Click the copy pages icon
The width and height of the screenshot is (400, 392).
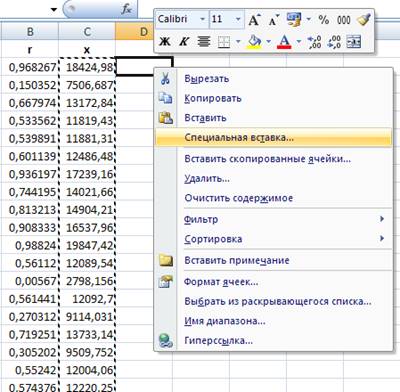pyautogui.click(x=166, y=98)
